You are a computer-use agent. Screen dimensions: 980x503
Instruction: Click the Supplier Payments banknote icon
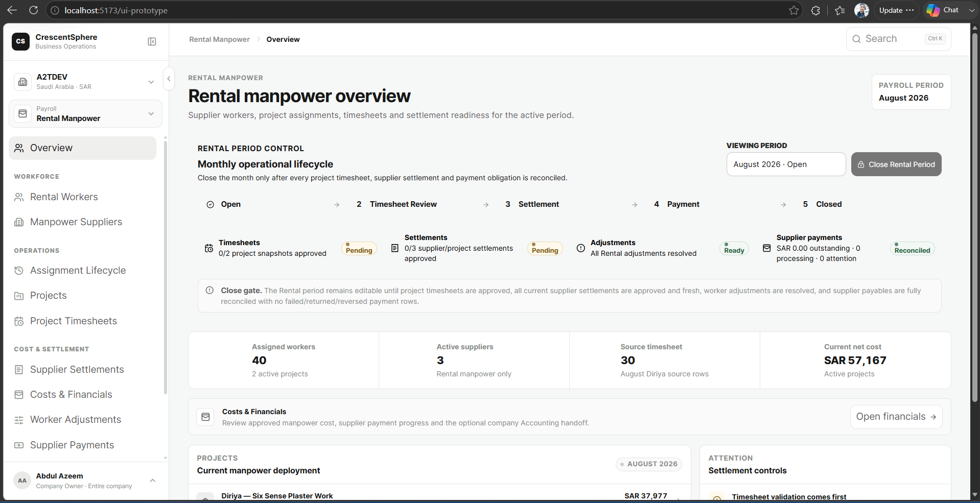19,445
